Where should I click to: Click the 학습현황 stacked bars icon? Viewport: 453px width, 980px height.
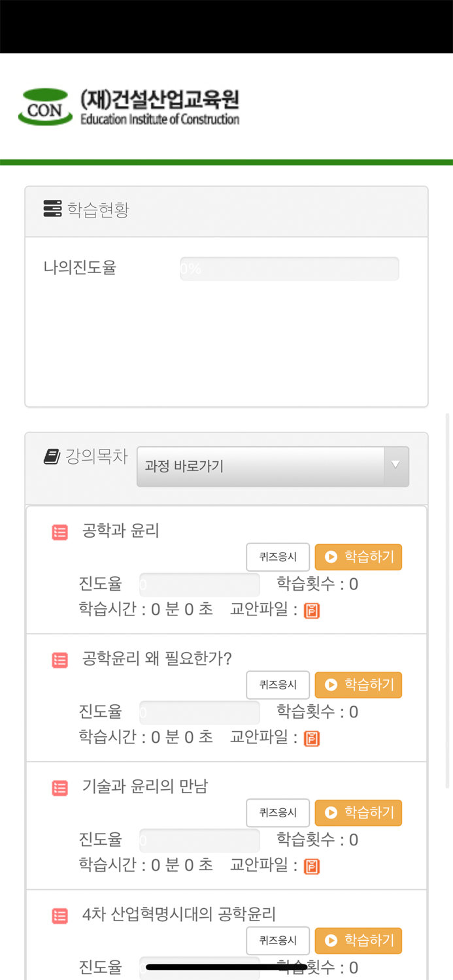(52, 208)
